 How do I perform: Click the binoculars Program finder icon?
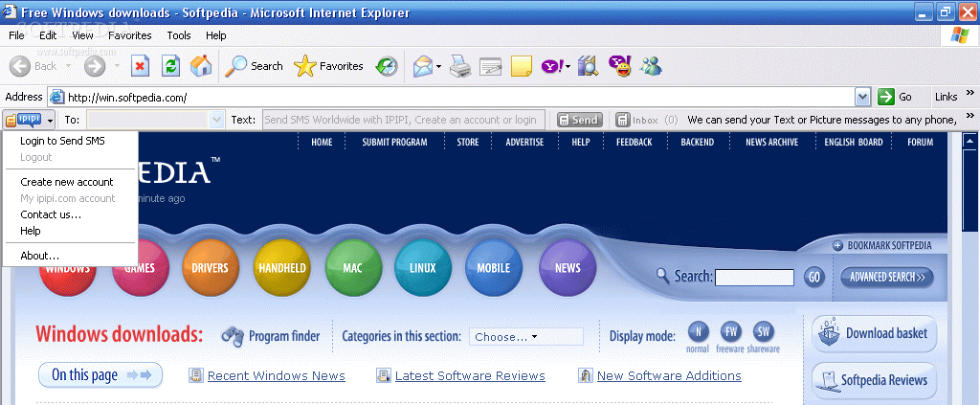coord(233,336)
